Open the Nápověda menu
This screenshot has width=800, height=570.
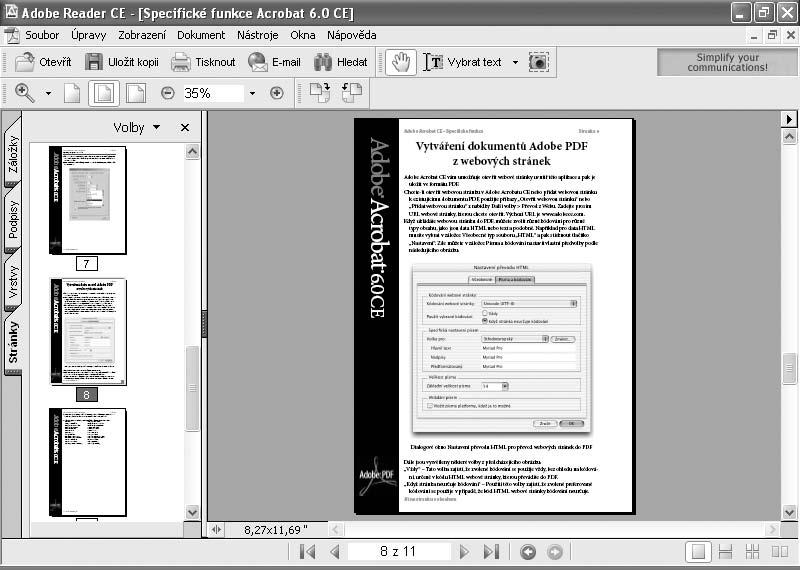pos(352,35)
